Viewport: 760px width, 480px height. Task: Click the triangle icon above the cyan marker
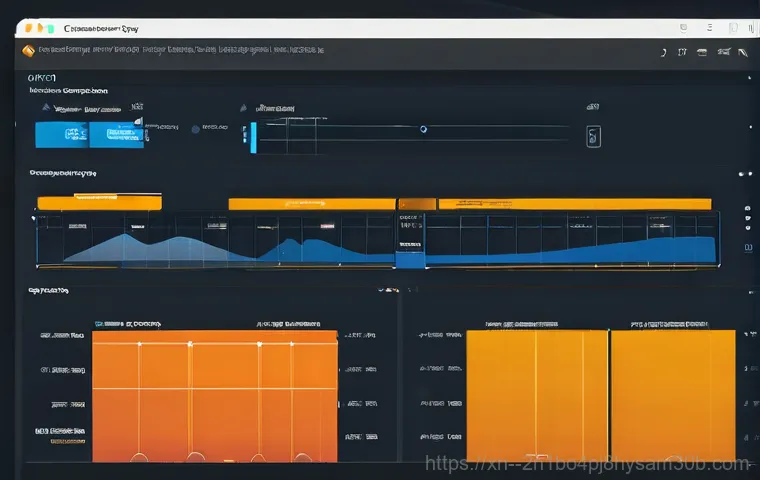pyautogui.click(x=243, y=107)
